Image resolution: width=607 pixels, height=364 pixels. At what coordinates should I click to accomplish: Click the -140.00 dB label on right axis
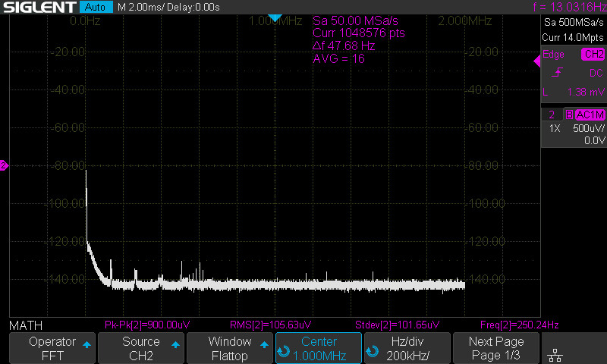pos(486,279)
